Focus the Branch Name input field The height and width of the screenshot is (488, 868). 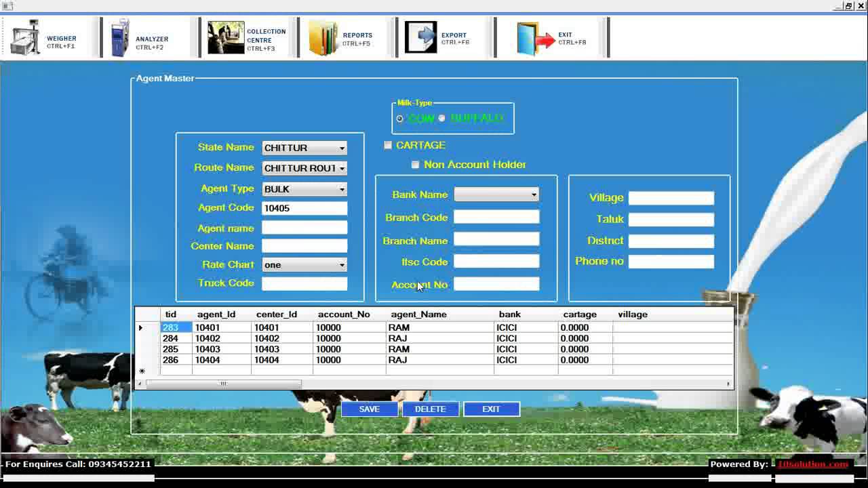pyautogui.click(x=496, y=239)
